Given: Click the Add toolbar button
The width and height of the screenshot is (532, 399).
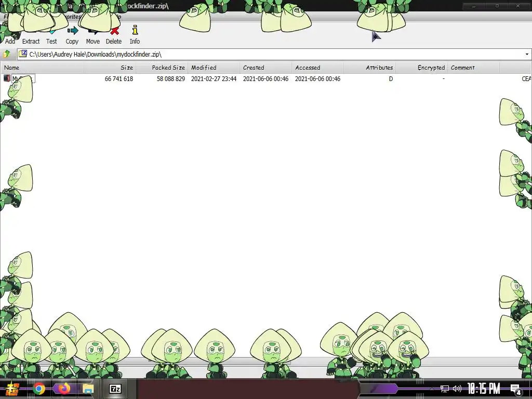Looking at the screenshot, I should [x=10, y=35].
